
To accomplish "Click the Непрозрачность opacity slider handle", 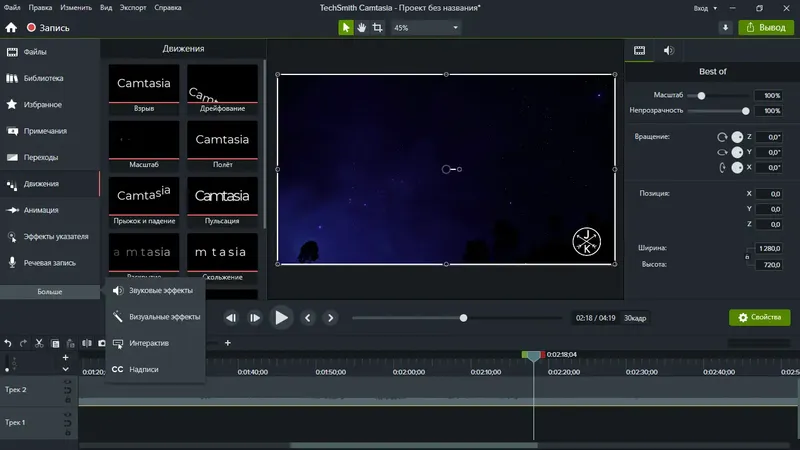I will pos(746,111).
